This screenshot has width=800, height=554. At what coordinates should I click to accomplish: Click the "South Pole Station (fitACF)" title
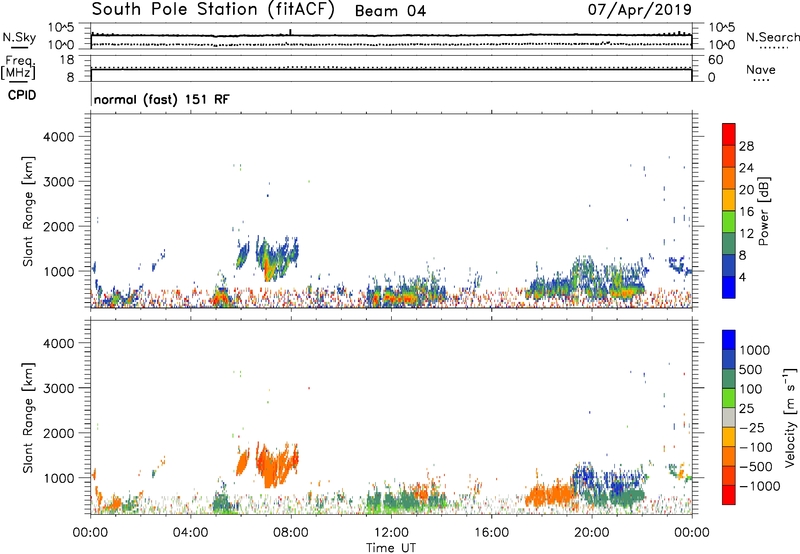pyautogui.click(x=213, y=10)
